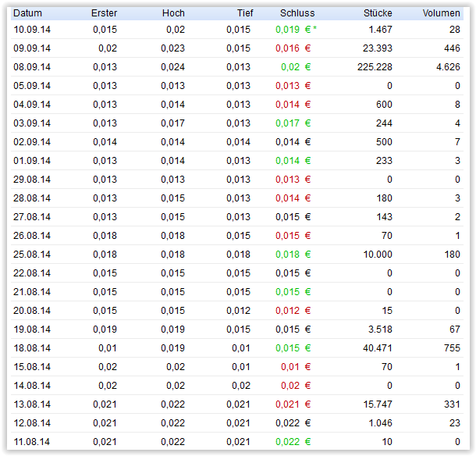Click the 40.471 Stücke value

pyautogui.click(x=378, y=348)
